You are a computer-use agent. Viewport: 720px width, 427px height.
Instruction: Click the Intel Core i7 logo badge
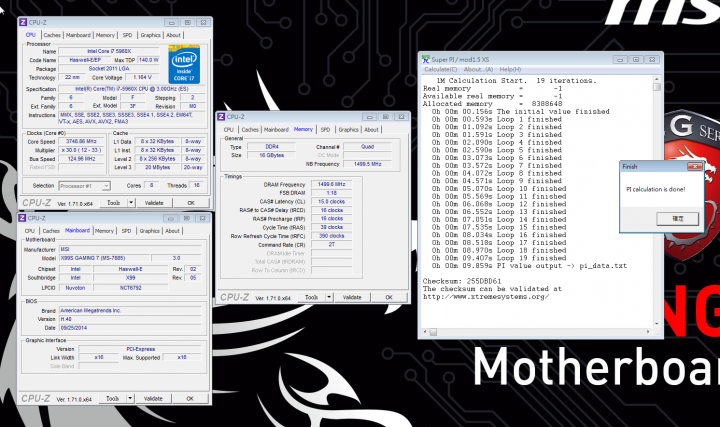coord(184,64)
